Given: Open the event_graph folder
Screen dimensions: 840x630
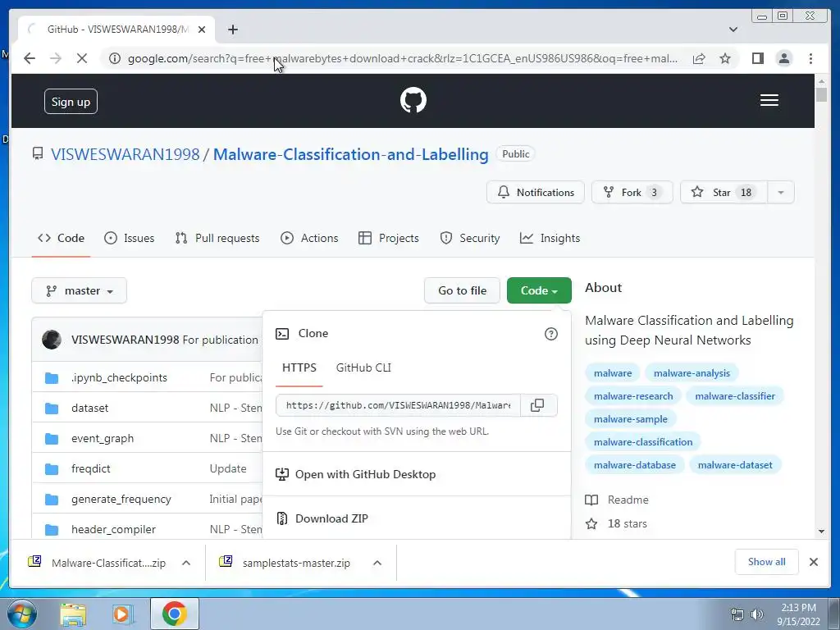Looking at the screenshot, I should [x=103, y=438].
